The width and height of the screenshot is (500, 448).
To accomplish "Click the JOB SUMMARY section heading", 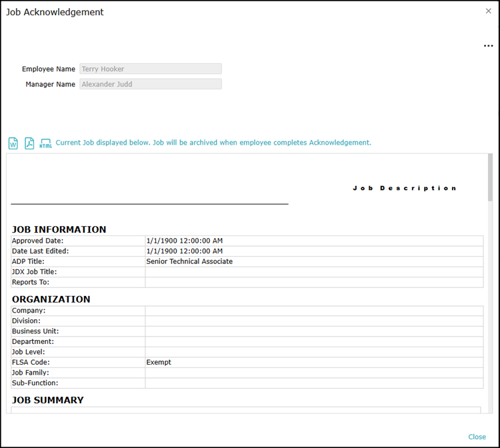I will (x=48, y=400).
